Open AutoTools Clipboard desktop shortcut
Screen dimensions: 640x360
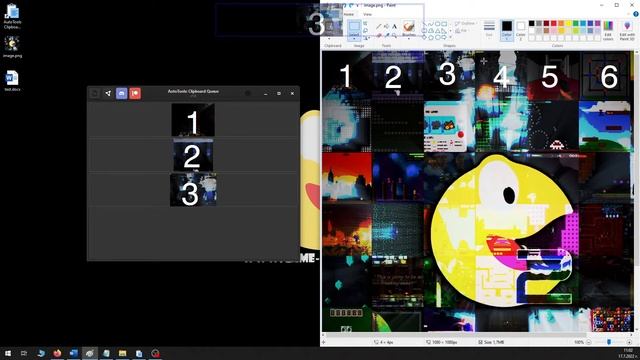(12, 16)
